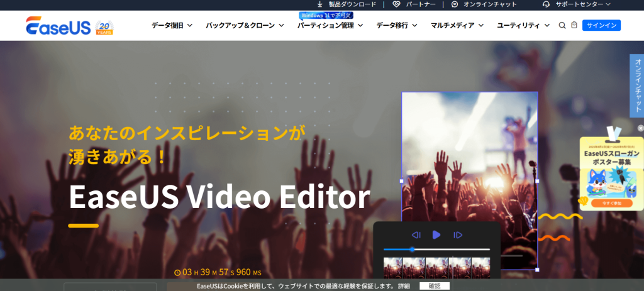The image size is (644, 291).
Task: Click 確認 to accept cookies
Action: tap(435, 286)
